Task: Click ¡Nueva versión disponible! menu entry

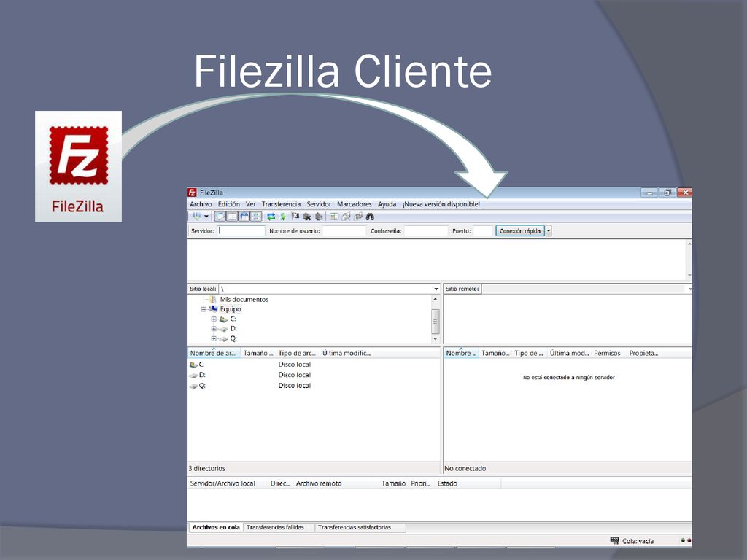Action: click(x=441, y=204)
